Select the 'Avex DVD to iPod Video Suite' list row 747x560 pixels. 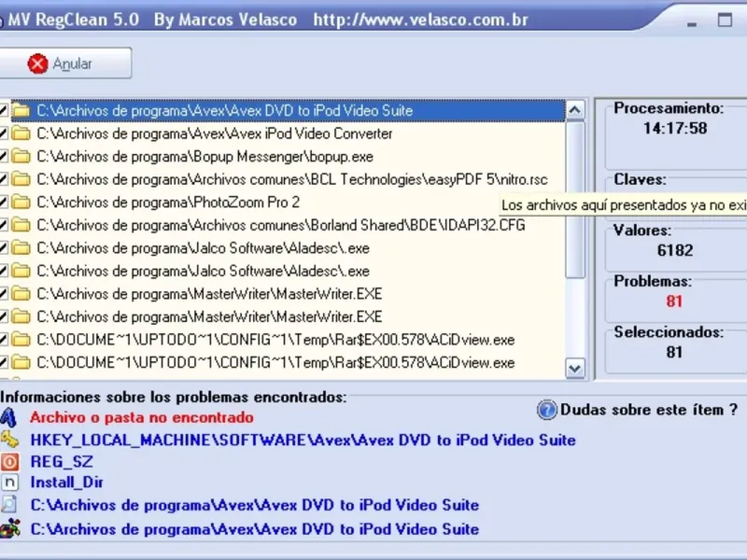tap(288, 110)
